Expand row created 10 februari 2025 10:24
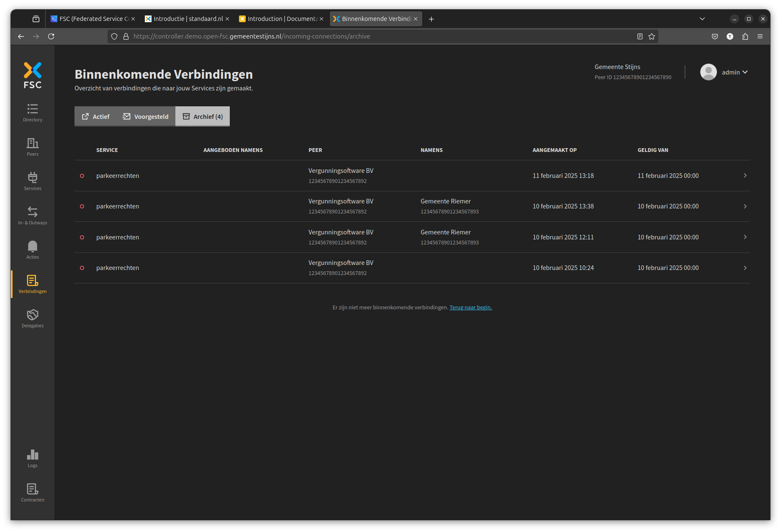Screen dimensions: 781x532 click(745, 268)
